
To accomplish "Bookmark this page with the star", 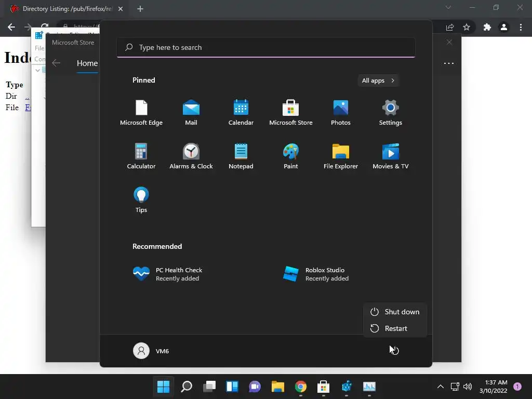I will click(467, 27).
